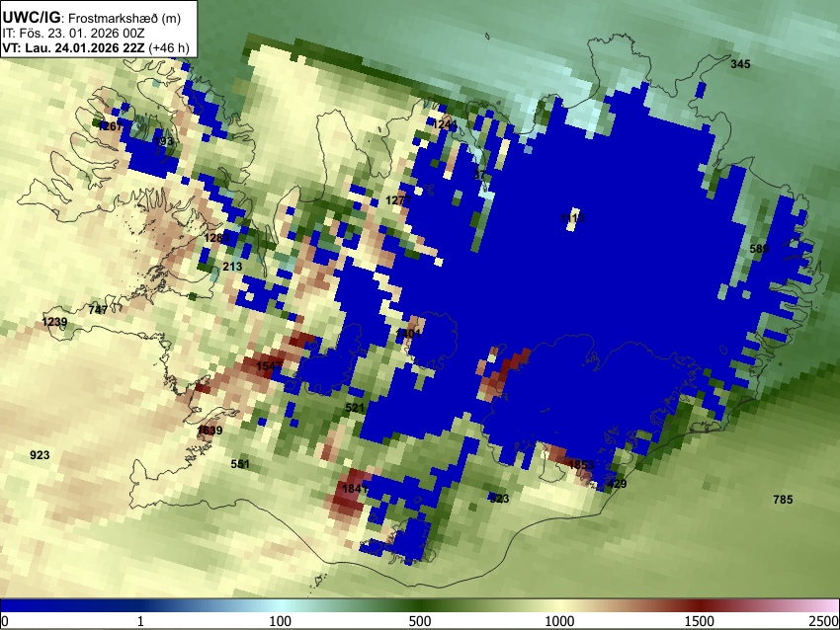Viewport: 840px width, 630px height.
Task: Click the map value 1277
Action: (x=398, y=200)
